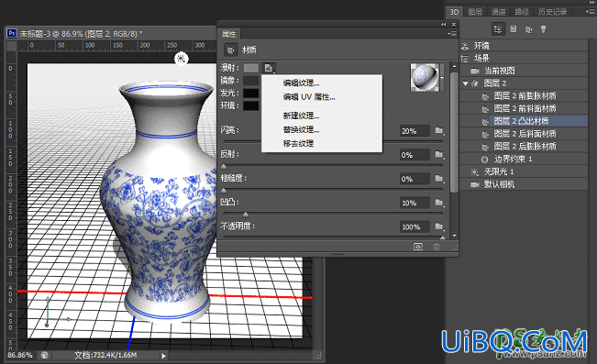Open the material preset picker arrow
The width and height of the screenshot is (597, 364).
pyautogui.click(x=442, y=77)
